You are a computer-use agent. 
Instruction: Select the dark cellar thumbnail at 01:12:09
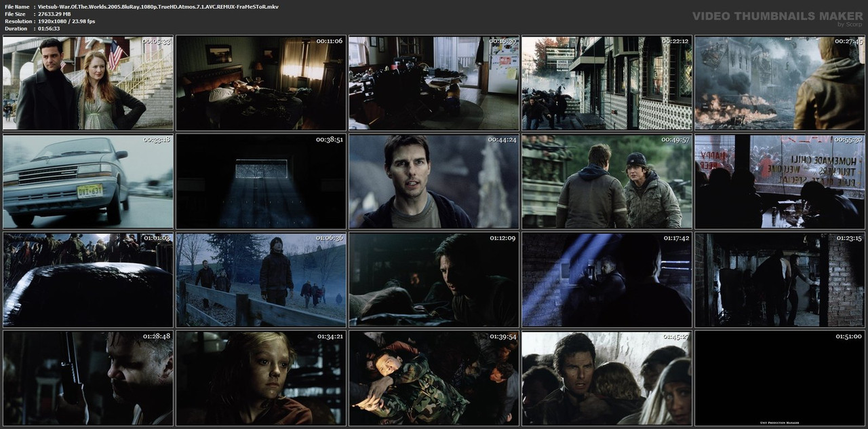[x=434, y=280]
